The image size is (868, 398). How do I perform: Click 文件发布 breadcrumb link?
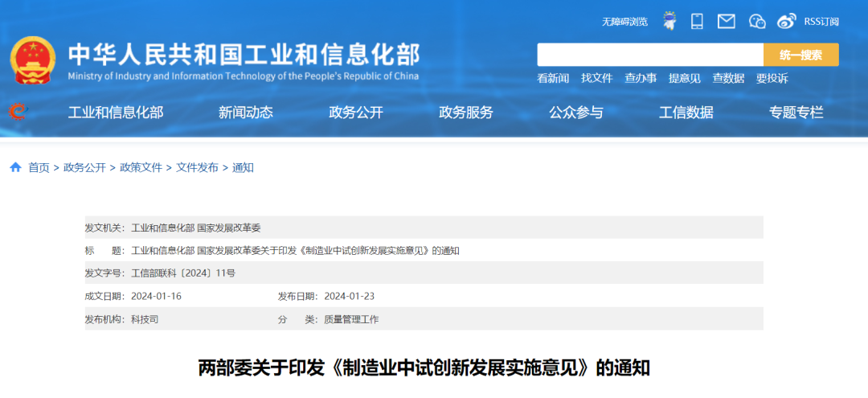197,167
